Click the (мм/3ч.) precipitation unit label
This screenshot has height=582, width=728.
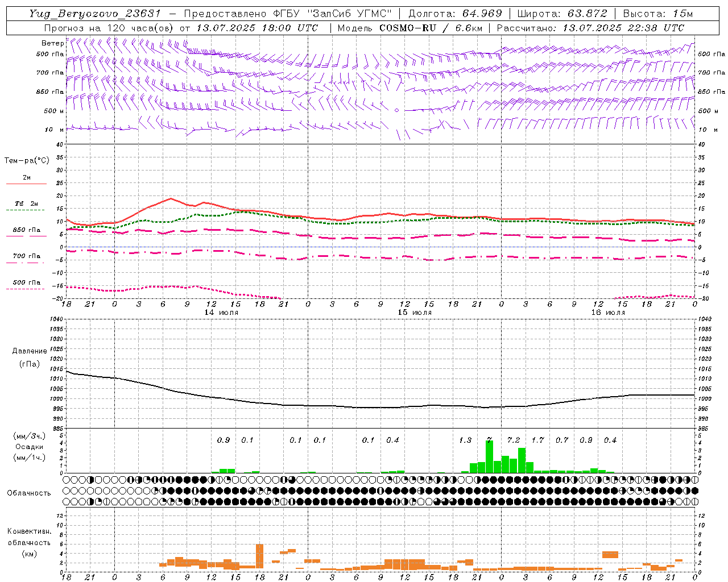29,436
